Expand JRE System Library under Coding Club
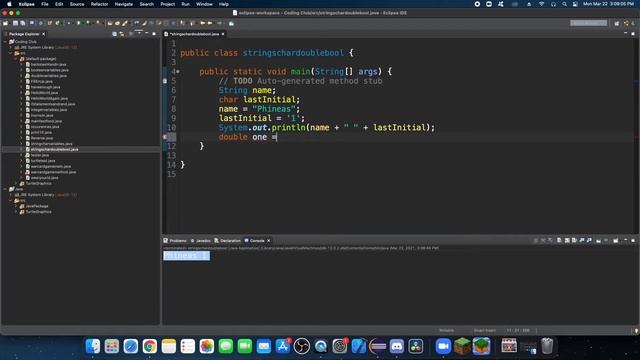This screenshot has width=640, height=360. pos(11,47)
